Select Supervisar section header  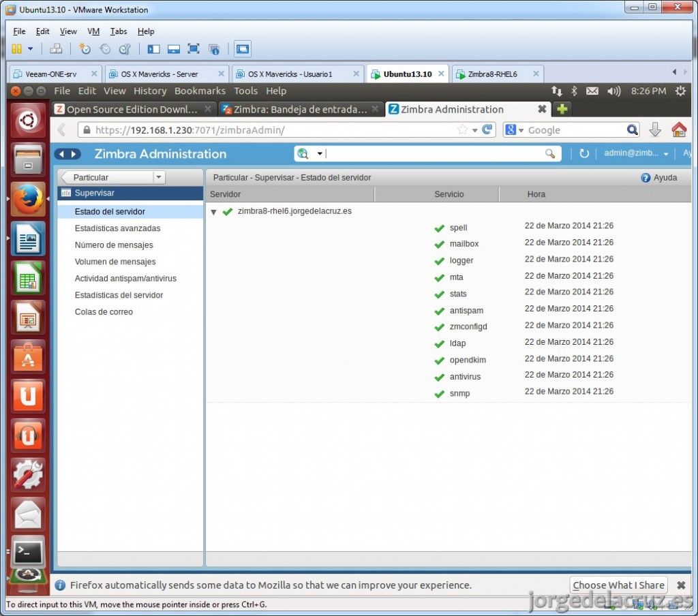tap(130, 193)
